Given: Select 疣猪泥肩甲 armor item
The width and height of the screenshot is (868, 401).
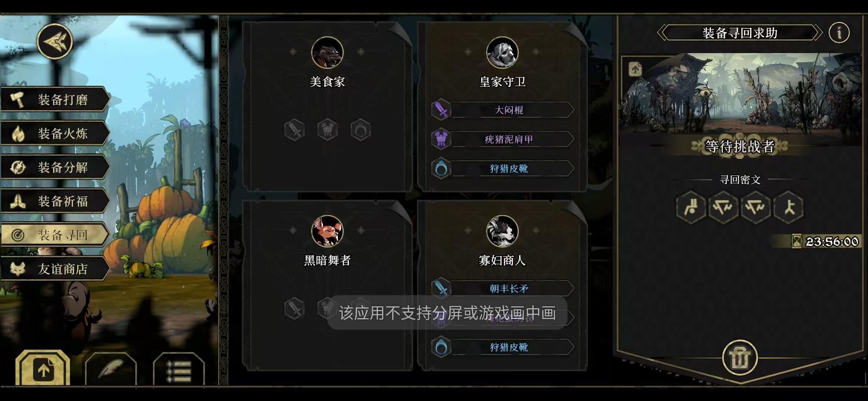Looking at the screenshot, I should [503, 139].
